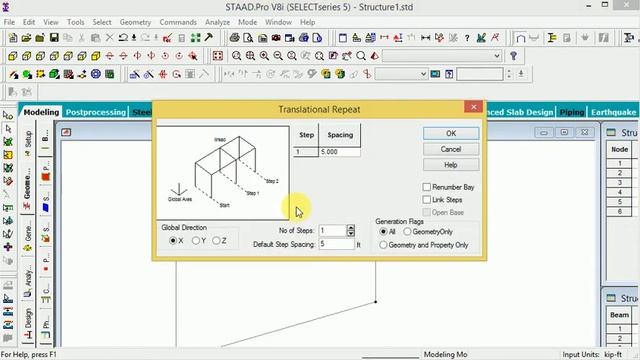Click the plain magnifying glass icon

[361, 56]
